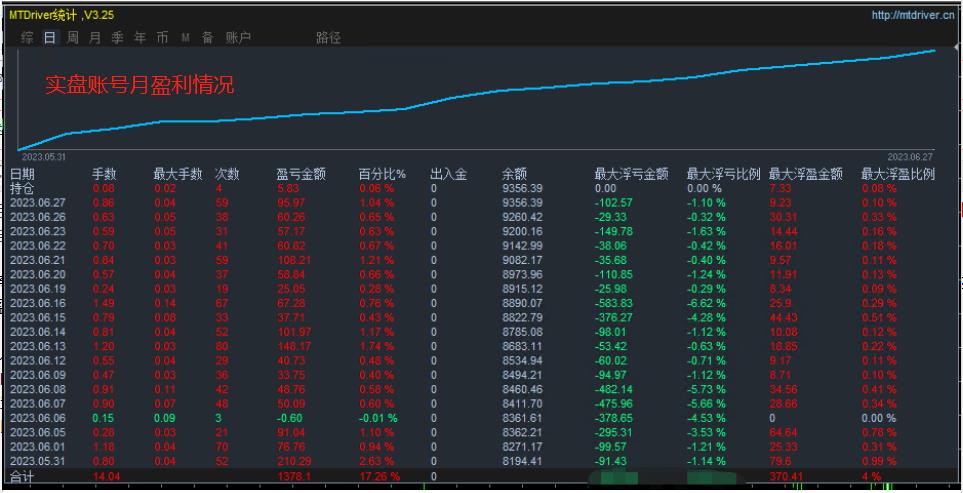Click the profit amount 210.29

[x=294, y=461]
